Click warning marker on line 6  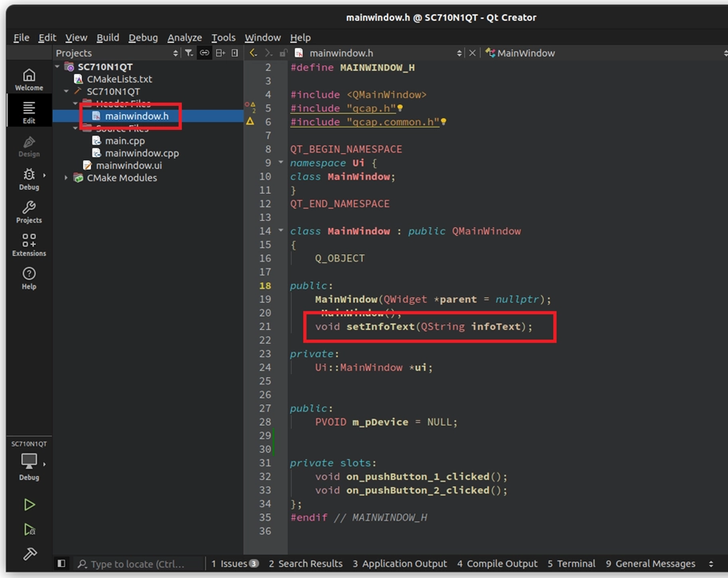click(250, 122)
